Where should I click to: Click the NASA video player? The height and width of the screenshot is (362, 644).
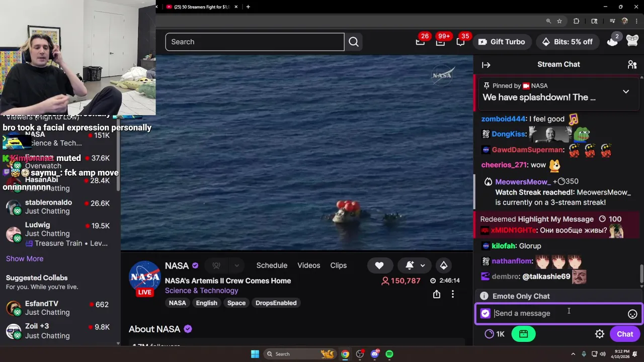[297, 152]
